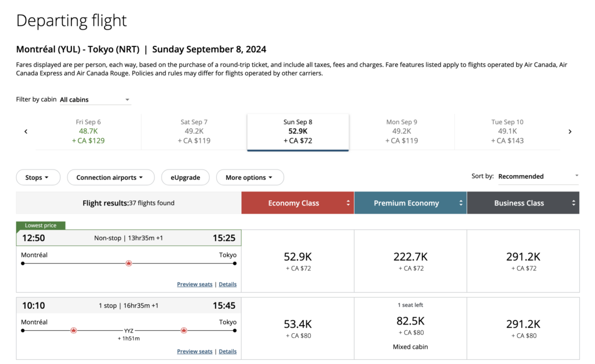The height and width of the screenshot is (364, 595).
Task: Select 82.5K Premium Economy mixed cabin fare
Action: point(410,325)
